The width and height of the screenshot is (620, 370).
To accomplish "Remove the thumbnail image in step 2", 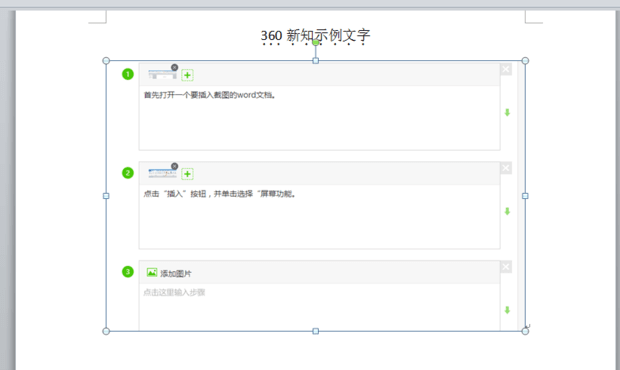I will coord(174,166).
